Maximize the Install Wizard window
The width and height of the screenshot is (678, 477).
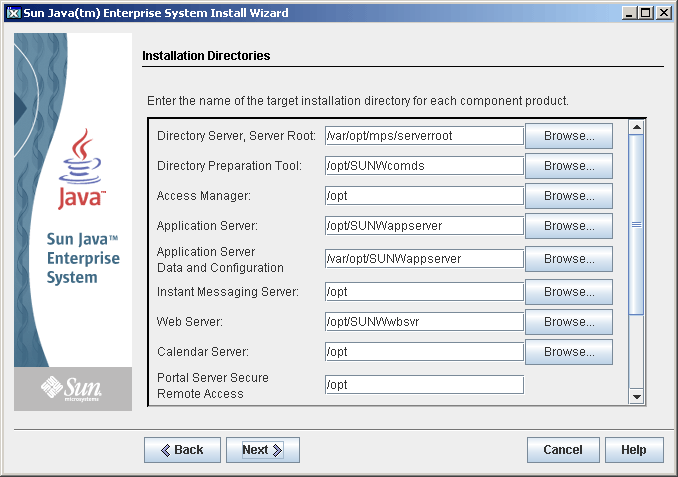pos(646,13)
